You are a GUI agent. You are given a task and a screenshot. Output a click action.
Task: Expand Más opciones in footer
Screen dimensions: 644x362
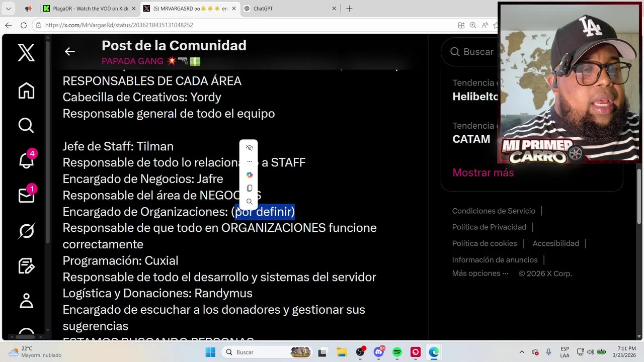pyautogui.click(x=480, y=274)
